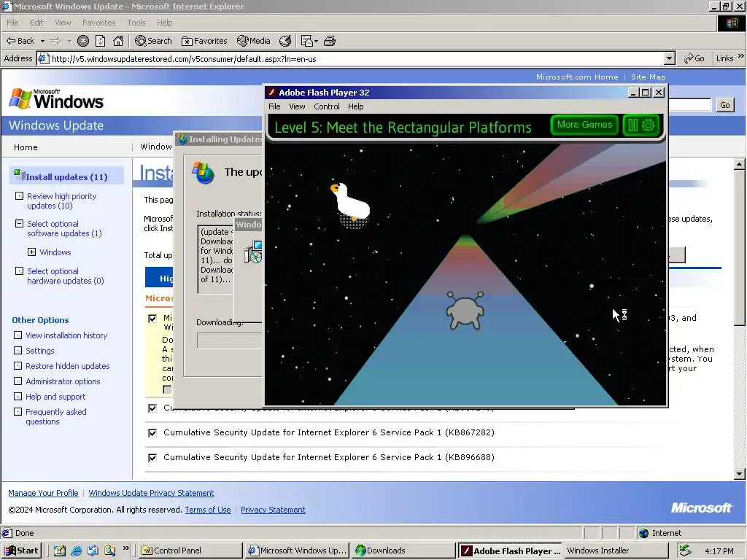
Task: Click the Terms of Use link
Action: coord(208,510)
